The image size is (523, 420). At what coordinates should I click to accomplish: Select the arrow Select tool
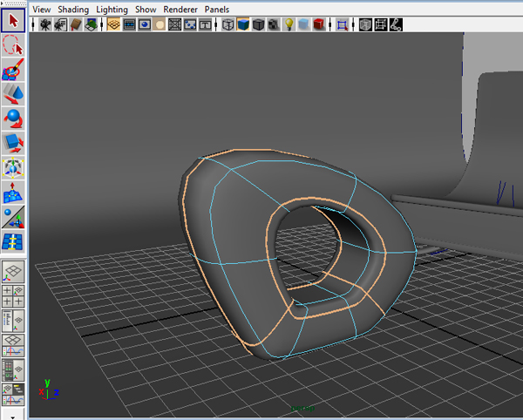point(13,19)
